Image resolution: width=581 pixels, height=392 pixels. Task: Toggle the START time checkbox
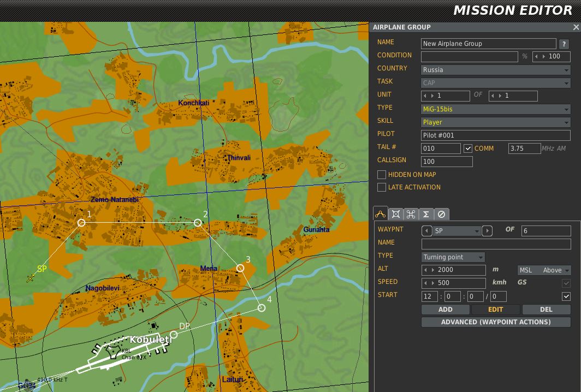[x=566, y=296]
